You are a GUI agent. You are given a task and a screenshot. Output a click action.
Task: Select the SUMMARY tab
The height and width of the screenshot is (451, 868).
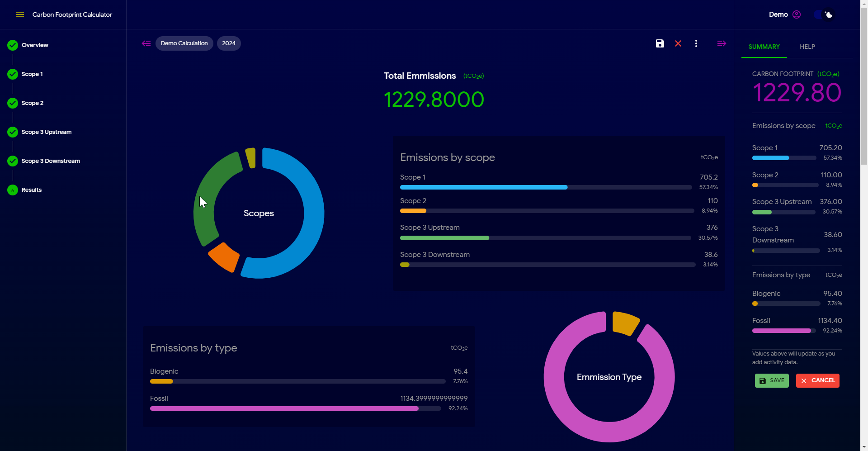click(764, 47)
